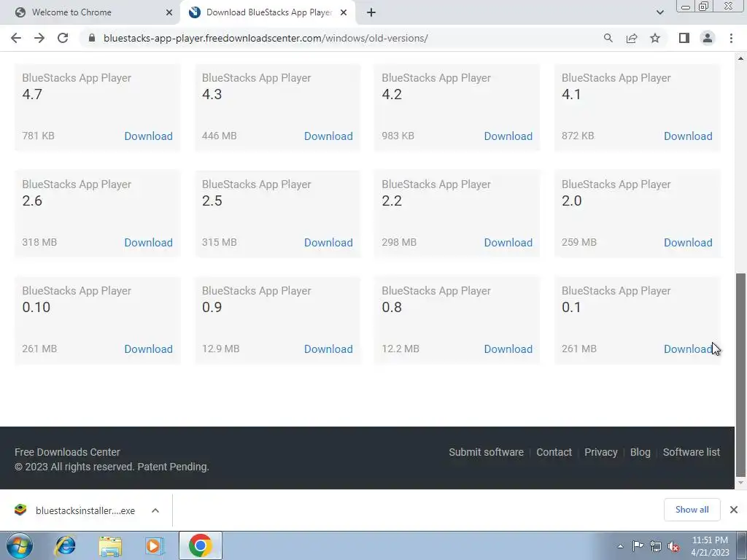Open the Blog footer link
The image size is (747, 560).
(640, 452)
